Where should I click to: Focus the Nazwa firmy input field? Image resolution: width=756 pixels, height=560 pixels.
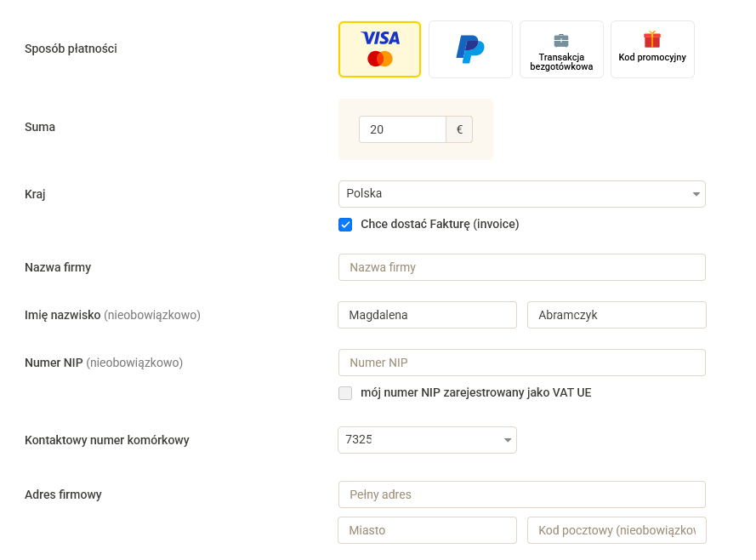(x=521, y=267)
